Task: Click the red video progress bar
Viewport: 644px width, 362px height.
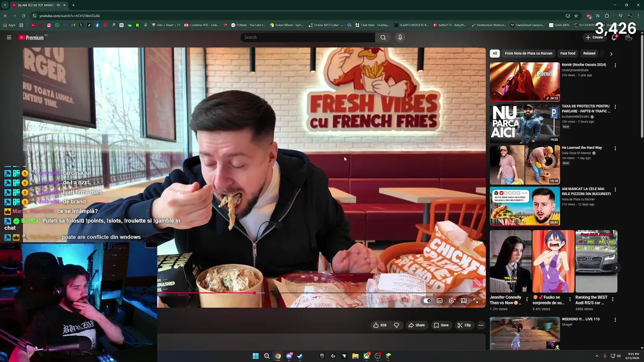Action: pos(206,293)
